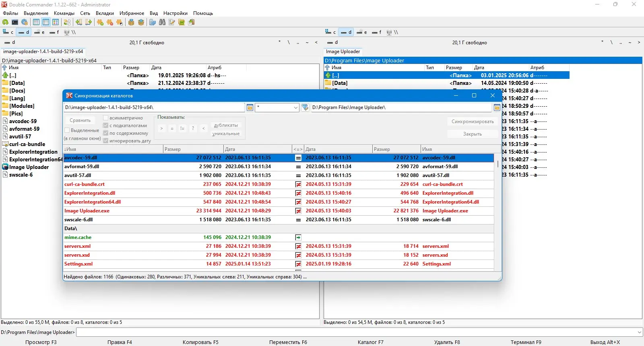Open the left panel drive list 'd' button
The width and height of the screenshot is (644, 346).
coord(10,42)
